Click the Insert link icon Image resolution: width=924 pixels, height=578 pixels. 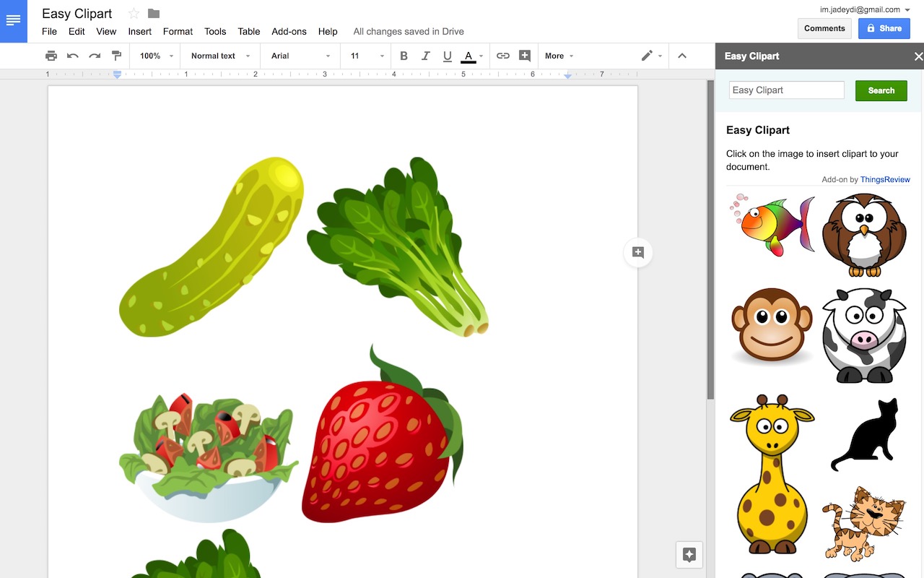pyautogui.click(x=503, y=56)
